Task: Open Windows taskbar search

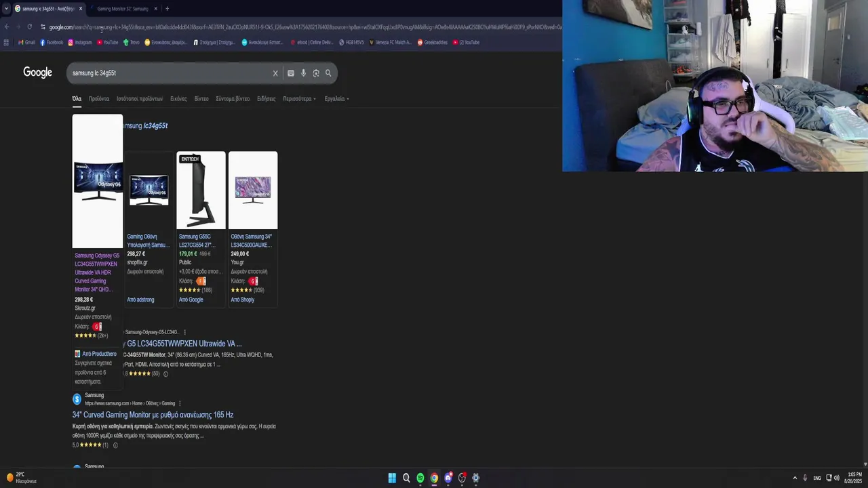Action: click(x=406, y=478)
